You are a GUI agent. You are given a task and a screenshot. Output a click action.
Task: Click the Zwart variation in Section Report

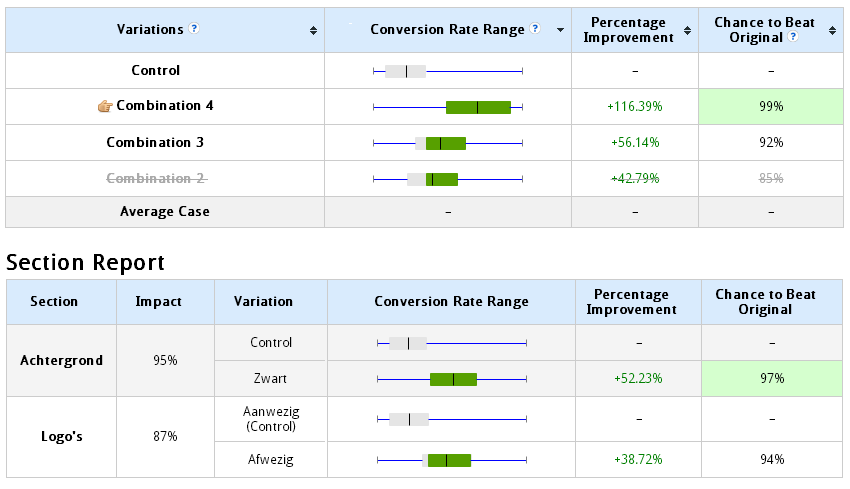(x=271, y=379)
